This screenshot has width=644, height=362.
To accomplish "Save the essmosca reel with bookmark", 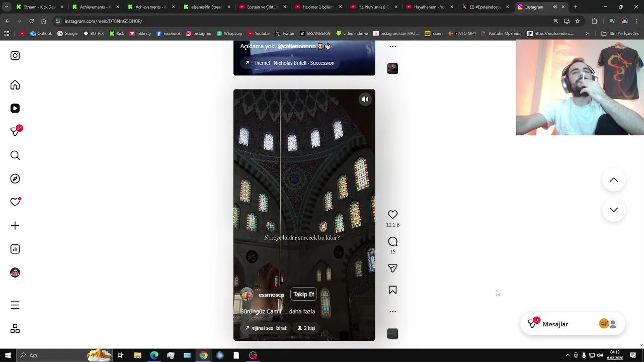I will point(393,290).
